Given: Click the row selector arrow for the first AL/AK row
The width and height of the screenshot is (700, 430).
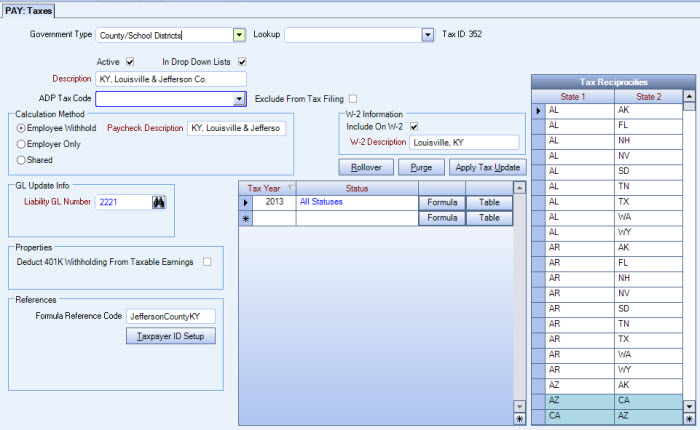Looking at the screenshot, I should click(538, 110).
